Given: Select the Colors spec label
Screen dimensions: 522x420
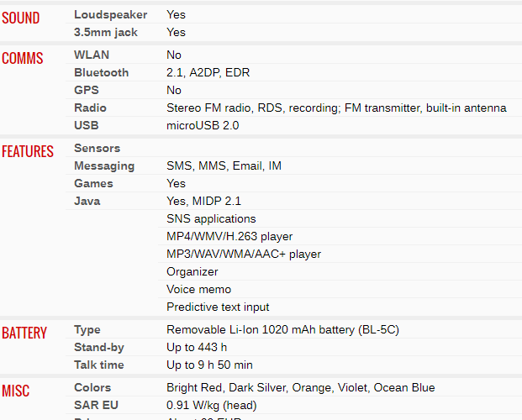Looking at the screenshot, I should click(x=92, y=387).
